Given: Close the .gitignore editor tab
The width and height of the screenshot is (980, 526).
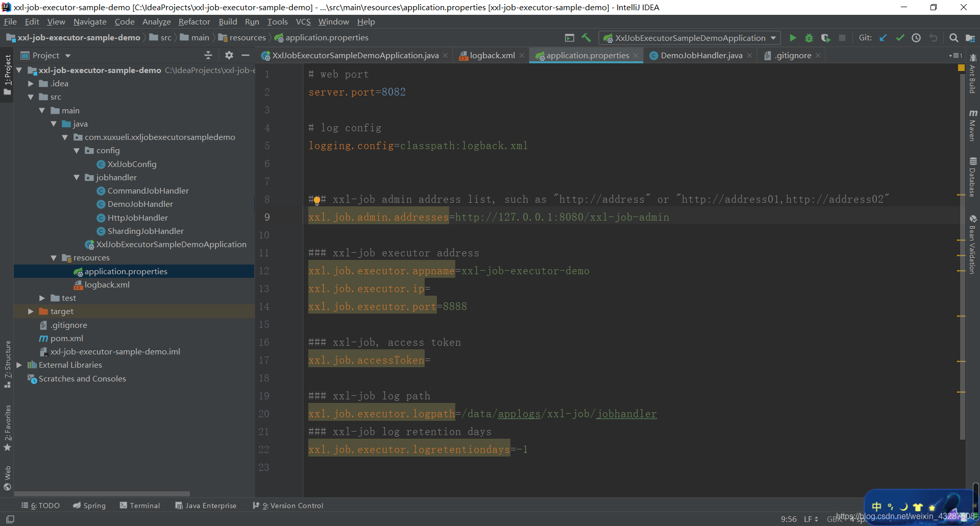Looking at the screenshot, I should (818, 56).
